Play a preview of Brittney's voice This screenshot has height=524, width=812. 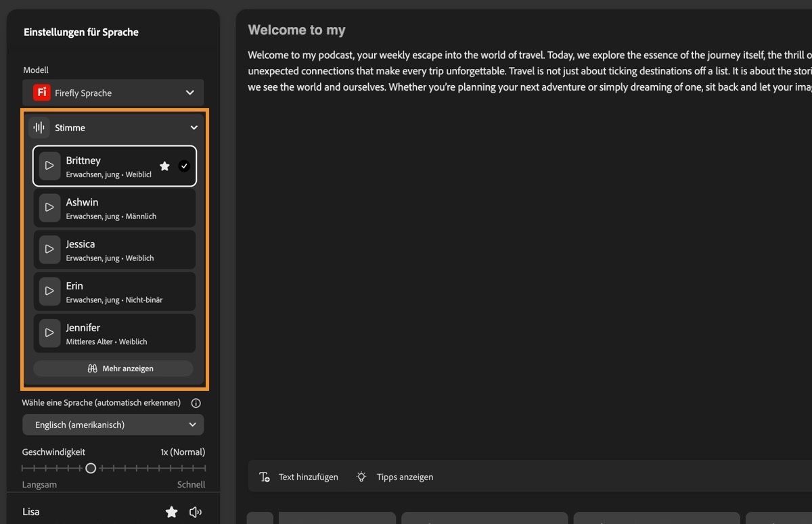click(x=49, y=166)
